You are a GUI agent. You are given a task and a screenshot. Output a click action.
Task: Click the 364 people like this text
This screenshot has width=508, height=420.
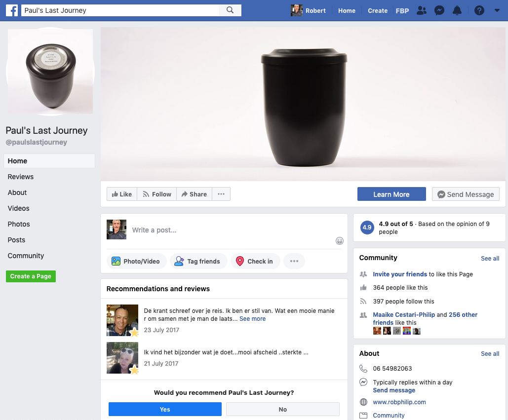click(400, 288)
